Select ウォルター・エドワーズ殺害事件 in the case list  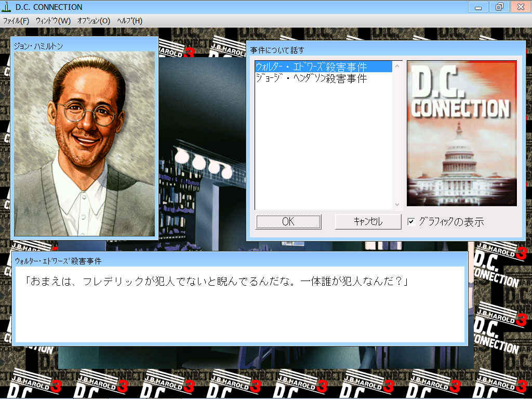[323, 66]
